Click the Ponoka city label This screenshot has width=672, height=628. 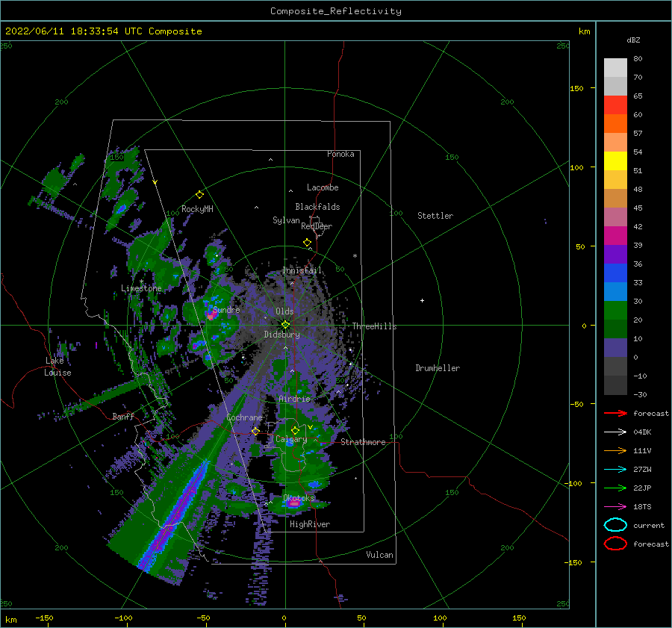tap(340, 154)
